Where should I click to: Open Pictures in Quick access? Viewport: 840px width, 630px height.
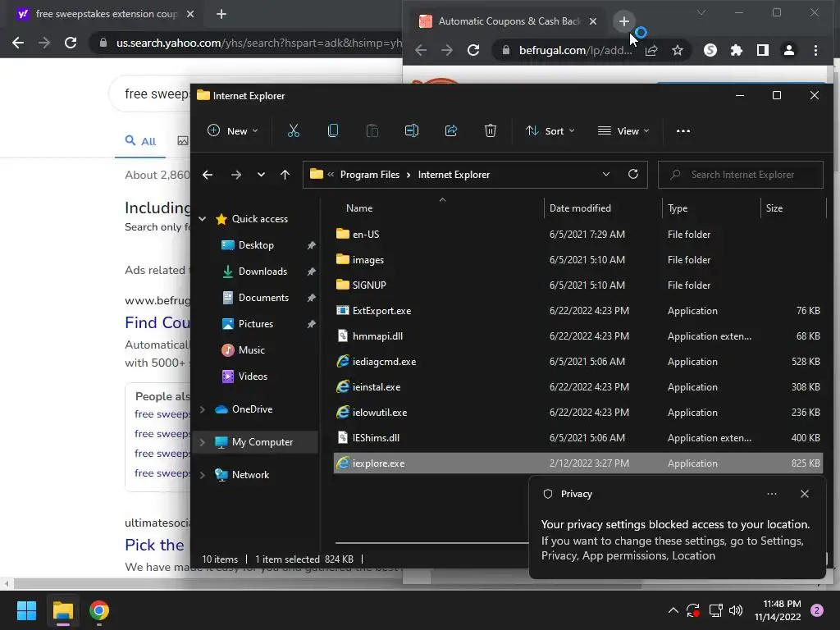[256, 324]
